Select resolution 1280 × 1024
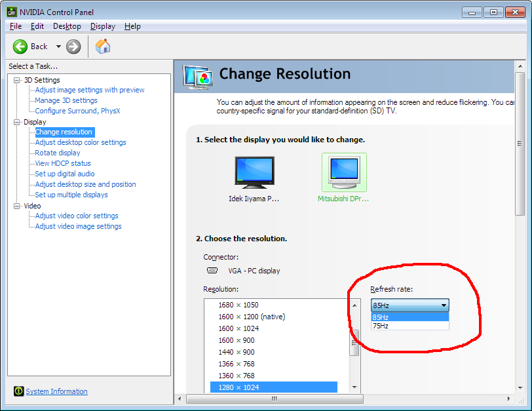 pos(274,387)
